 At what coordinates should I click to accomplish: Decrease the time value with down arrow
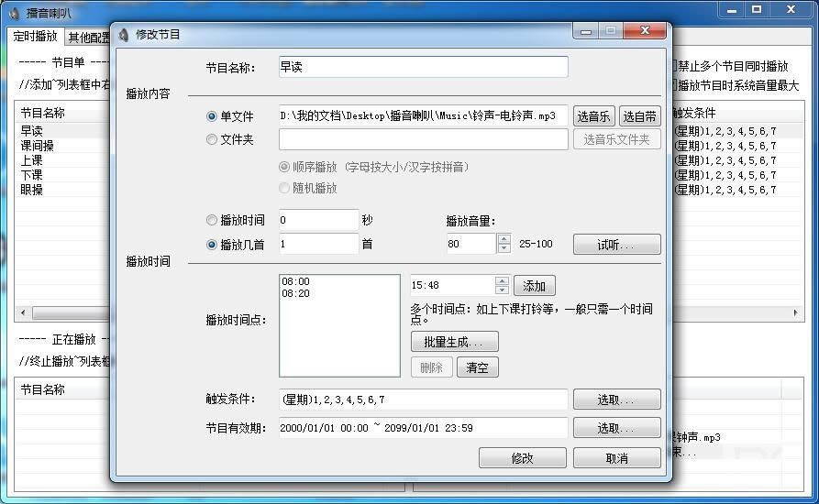(501, 290)
